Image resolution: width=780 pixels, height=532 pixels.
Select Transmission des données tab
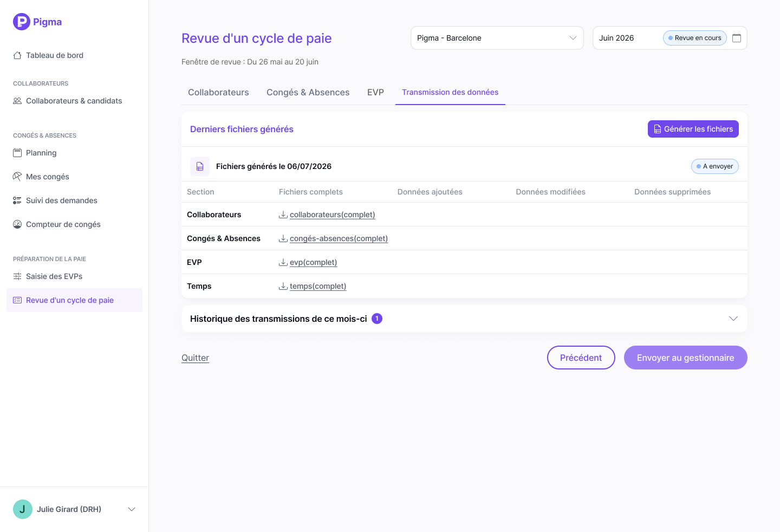450,93
